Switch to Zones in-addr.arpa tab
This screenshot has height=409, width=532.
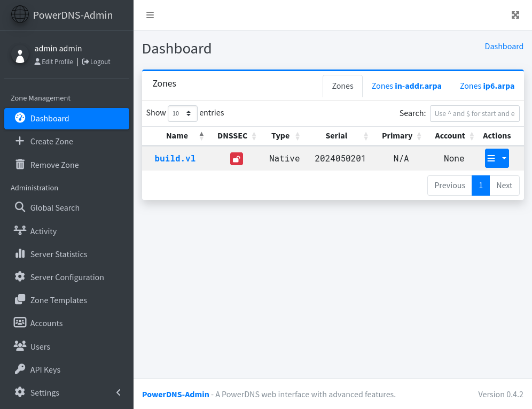(x=406, y=86)
